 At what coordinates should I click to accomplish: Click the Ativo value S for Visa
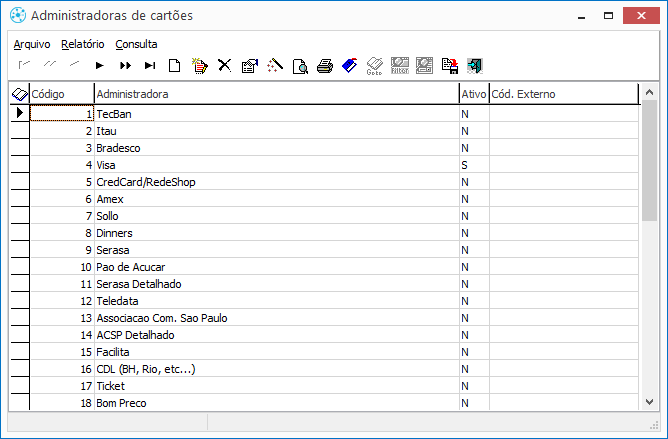(x=474, y=165)
